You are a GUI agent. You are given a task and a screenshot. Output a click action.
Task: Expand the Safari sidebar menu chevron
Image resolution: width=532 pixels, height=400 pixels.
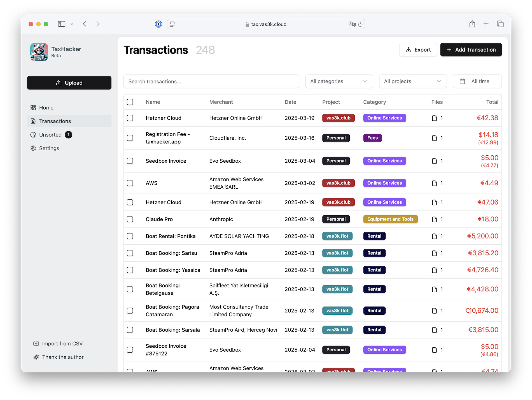tap(72, 24)
